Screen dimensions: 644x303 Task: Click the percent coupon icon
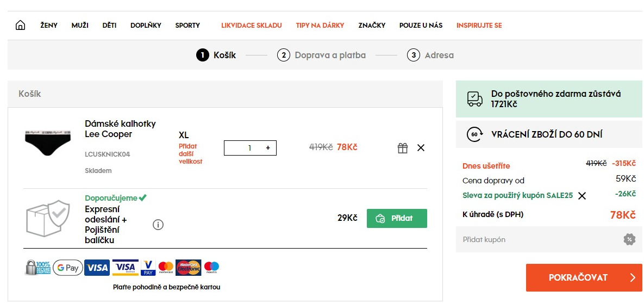(x=629, y=239)
